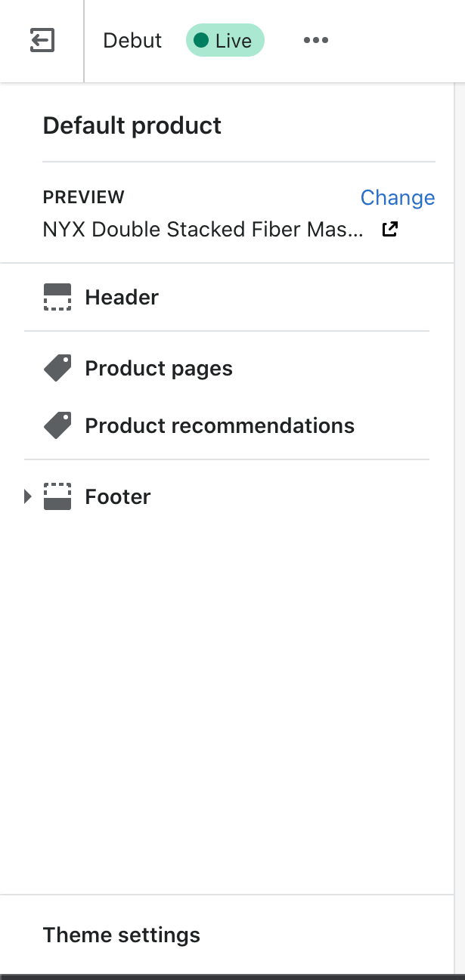Click the Header section icon
Viewport: 465px width, 980px height.
57,298
